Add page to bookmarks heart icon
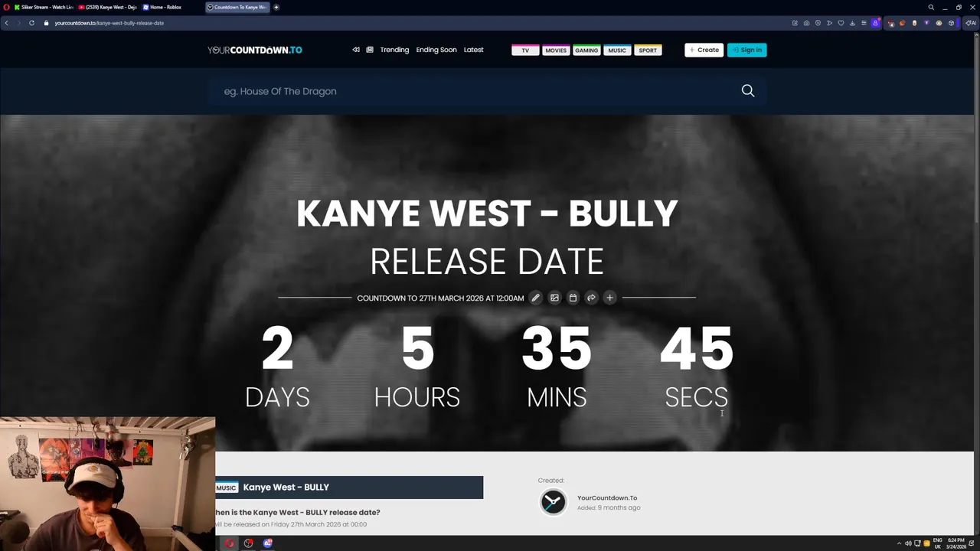The image size is (980, 551). tap(841, 23)
